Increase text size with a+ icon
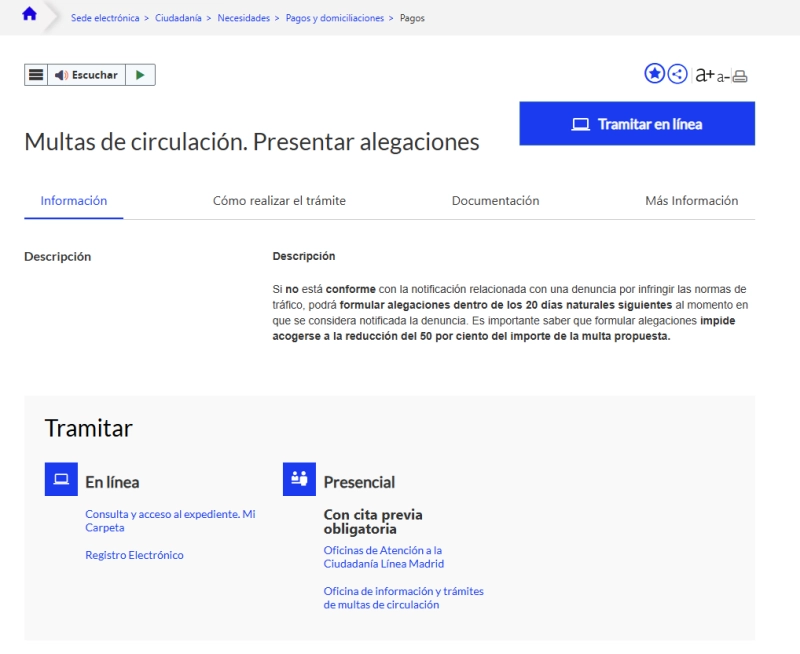Screen dimensions: 800x654 704,75
